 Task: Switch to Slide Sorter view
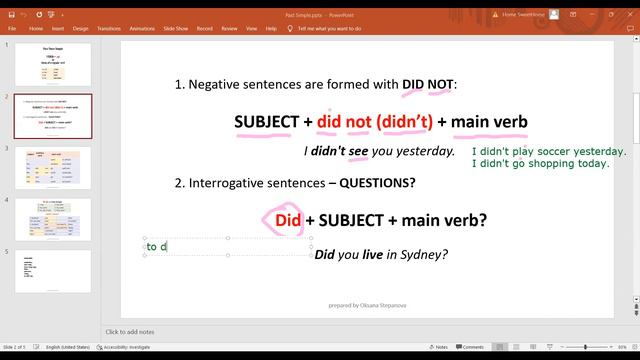(x=516, y=347)
